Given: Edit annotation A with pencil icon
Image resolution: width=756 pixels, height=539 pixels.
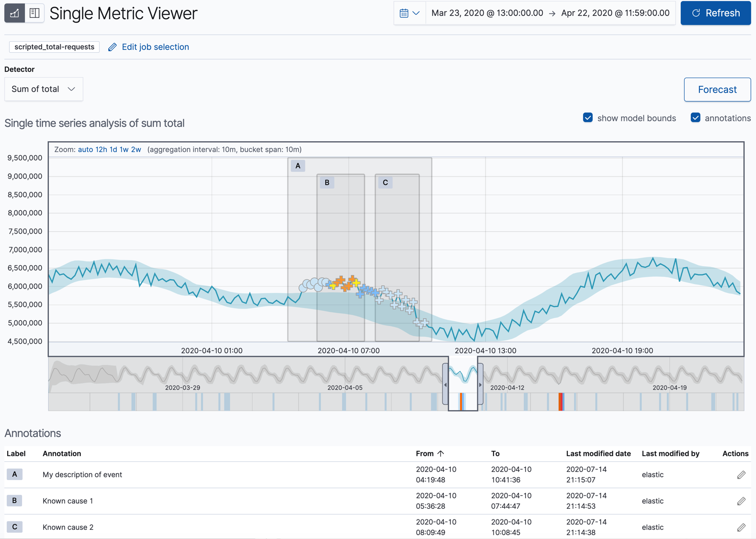Looking at the screenshot, I should click(741, 475).
